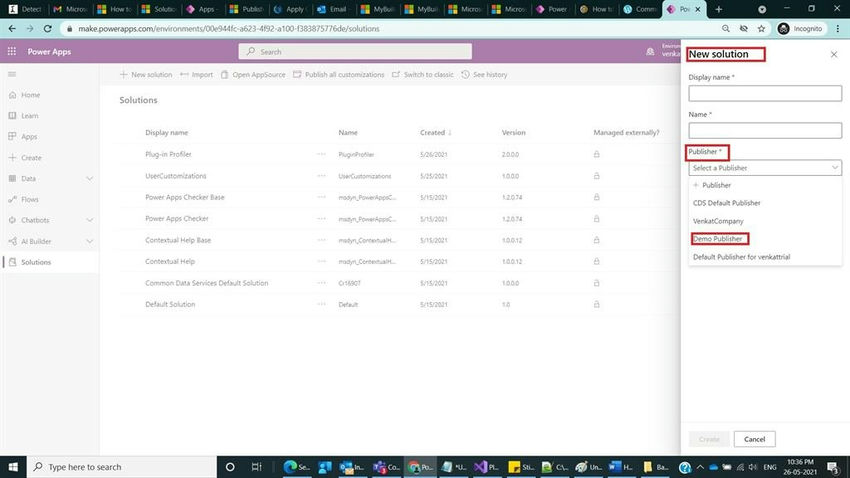Bookmark this page with star icon
The height and width of the screenshot is (478, 850).
(761, 29)
